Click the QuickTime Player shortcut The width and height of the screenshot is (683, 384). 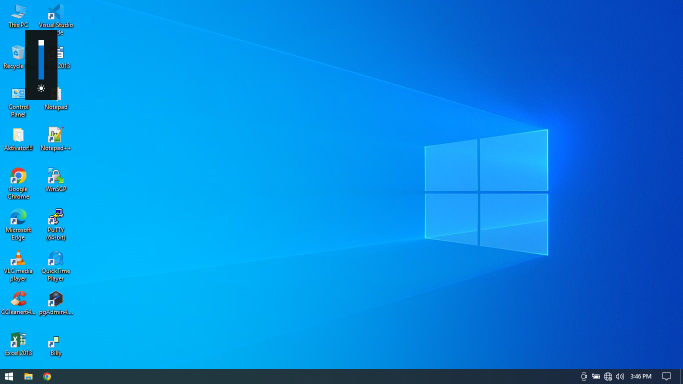click(56, 266)
